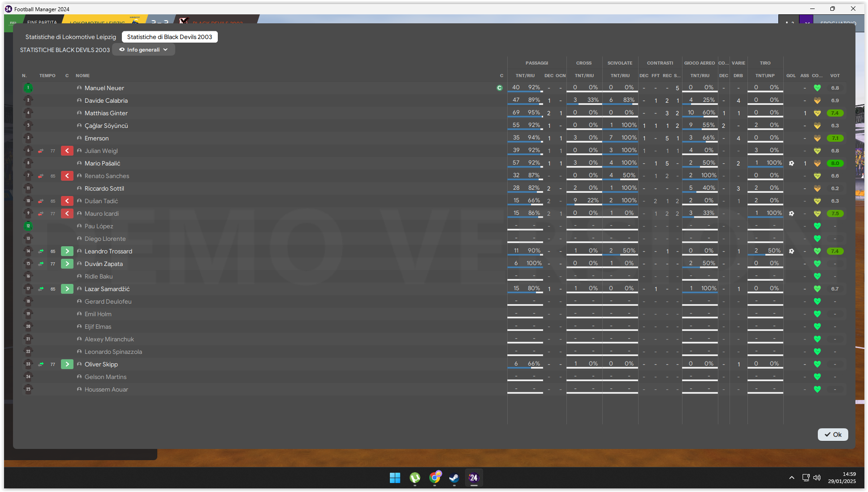The width and height of the screenshot is (868, 492).
Task: Click Julian Weigl's red substituted-off arrow
Action: point(67,151)
